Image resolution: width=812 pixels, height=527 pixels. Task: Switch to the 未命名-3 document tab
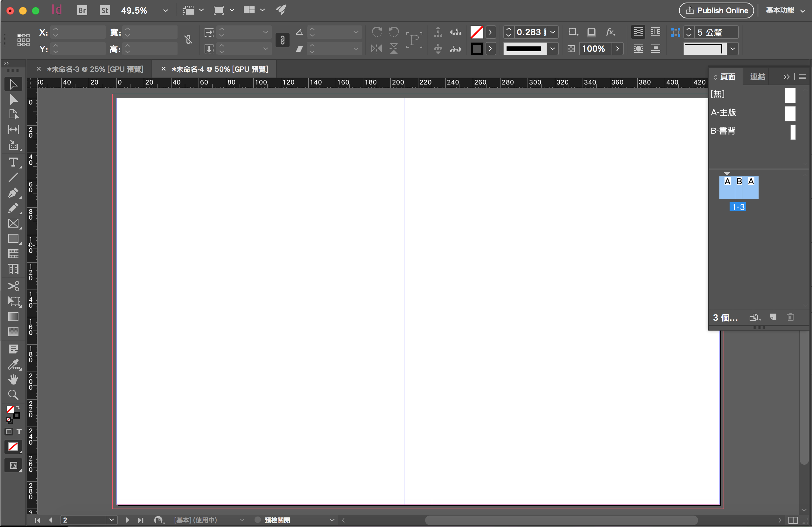pyautogui.click(x=95, y=69)
